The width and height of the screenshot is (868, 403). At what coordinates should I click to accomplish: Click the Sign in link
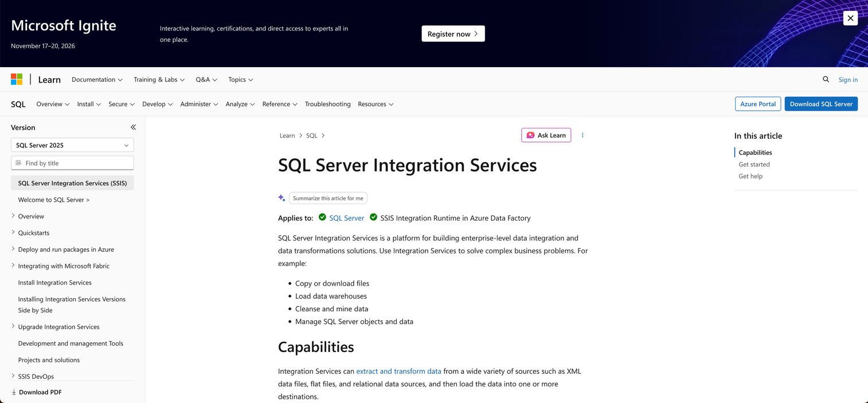click(x=848, y=80)
